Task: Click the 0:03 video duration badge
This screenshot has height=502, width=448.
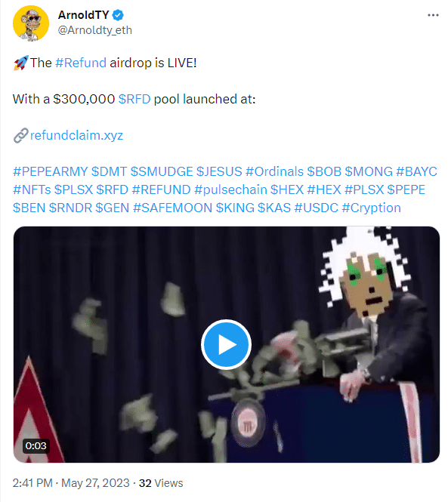Action: coord(36,445)
